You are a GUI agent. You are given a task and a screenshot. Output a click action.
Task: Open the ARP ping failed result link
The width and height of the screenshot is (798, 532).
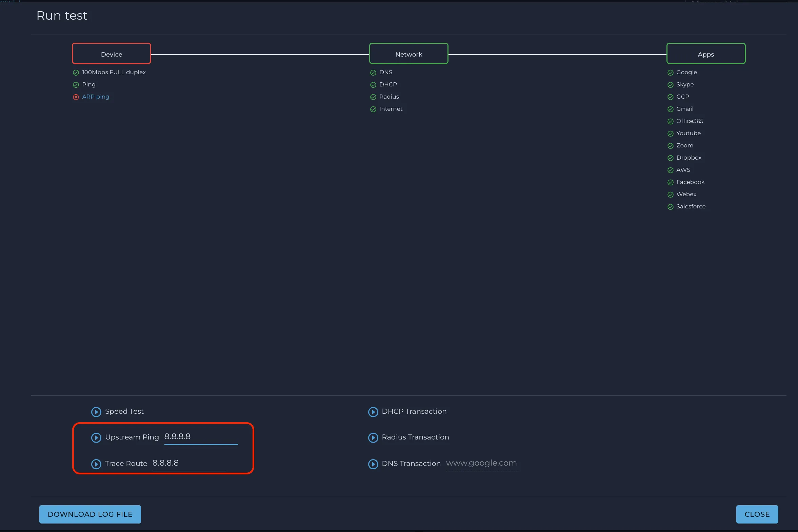click(96, 97)
